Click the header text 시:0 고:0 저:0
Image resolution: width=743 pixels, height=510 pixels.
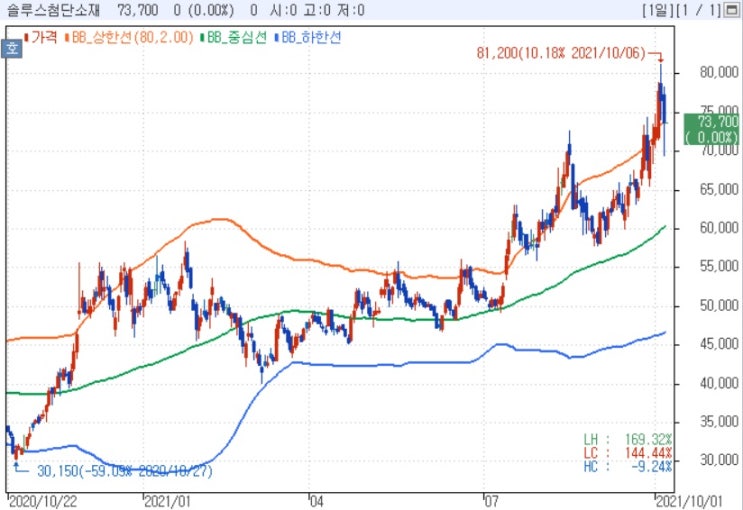point(317,10)
